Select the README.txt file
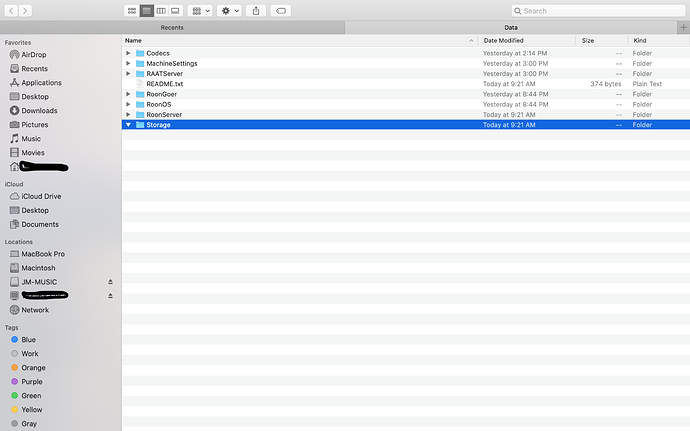The image size is (690, 431). click(406, 84)
